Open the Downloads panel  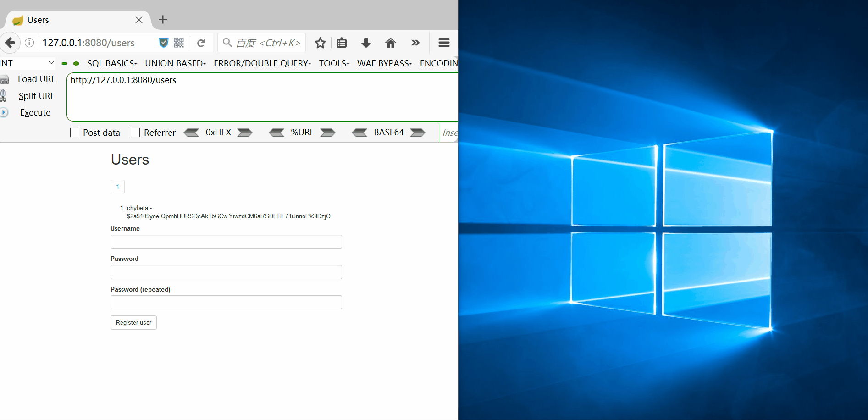tap(366, 42)
